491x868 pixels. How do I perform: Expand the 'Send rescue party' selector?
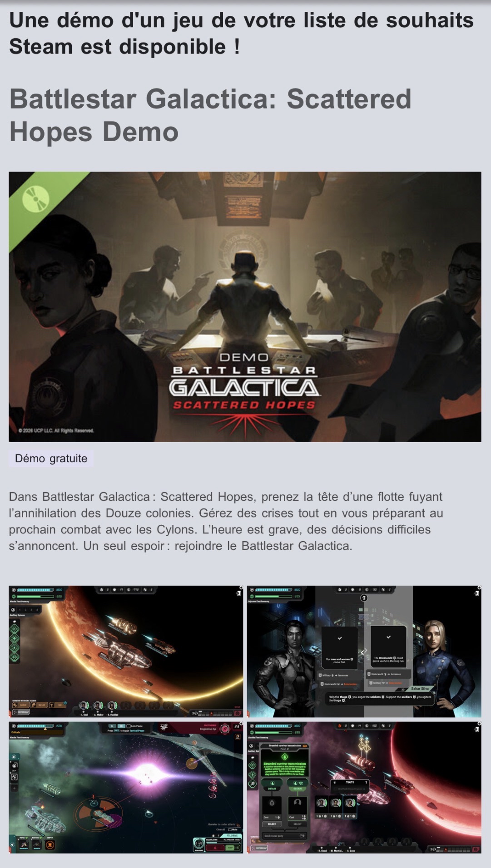click(285, 836)
